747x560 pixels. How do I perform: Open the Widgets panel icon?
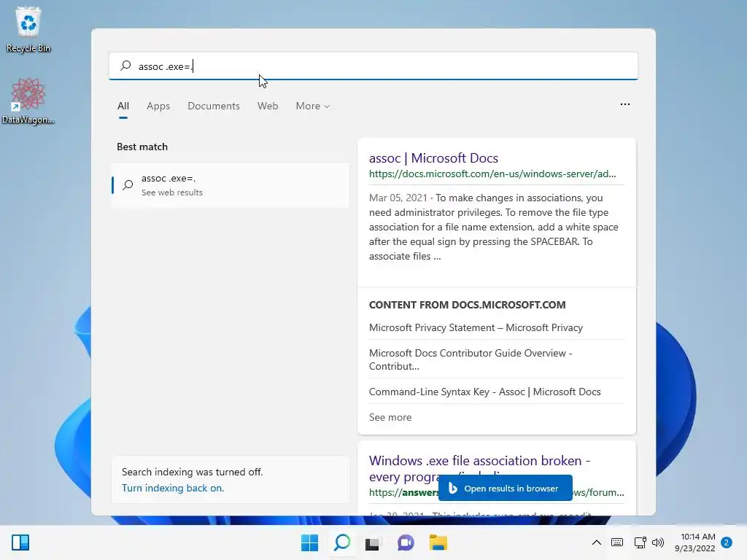tap(20, 542)
